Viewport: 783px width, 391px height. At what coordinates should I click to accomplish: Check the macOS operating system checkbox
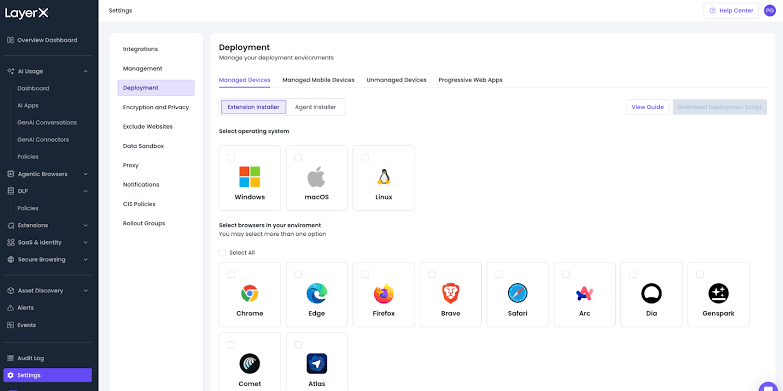pyautogui.click(x=298, y=158)
